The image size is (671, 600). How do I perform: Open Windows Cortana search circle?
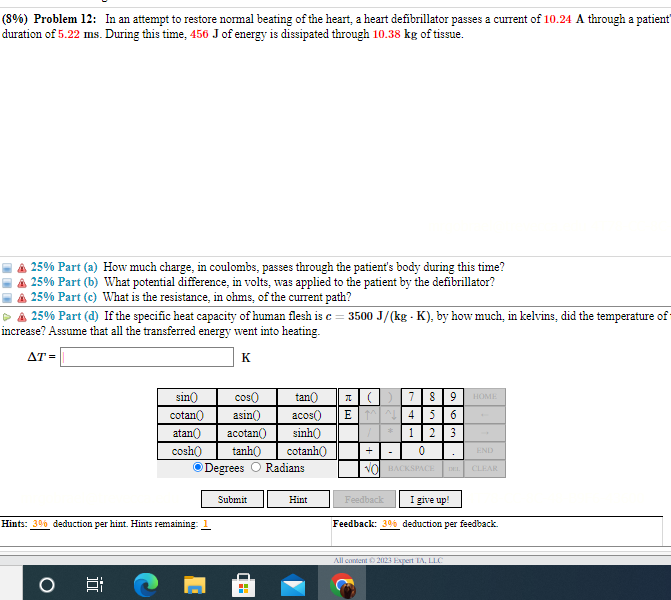point(47,585)
